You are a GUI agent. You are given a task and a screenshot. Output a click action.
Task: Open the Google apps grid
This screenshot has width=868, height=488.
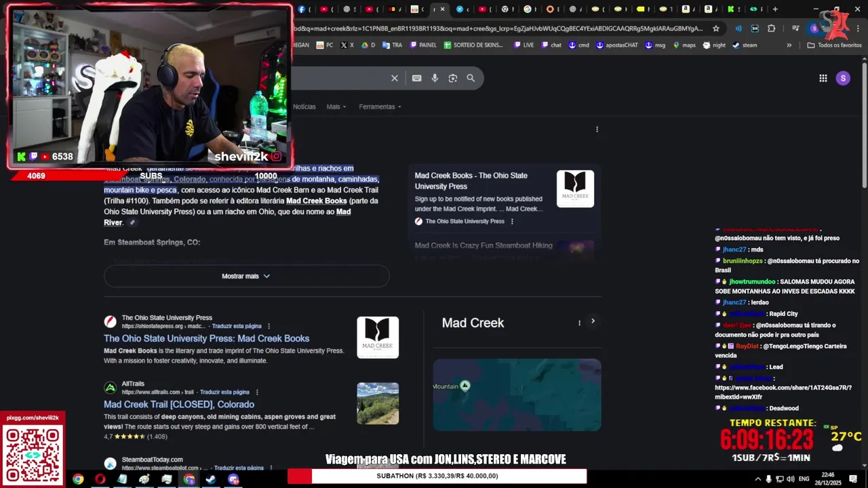click(823, 78)
